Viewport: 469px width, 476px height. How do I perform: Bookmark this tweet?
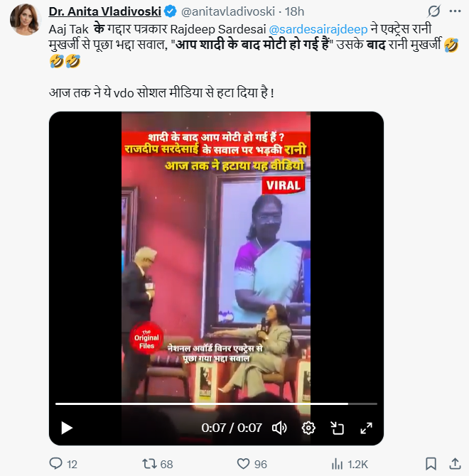tap(431, 464)
